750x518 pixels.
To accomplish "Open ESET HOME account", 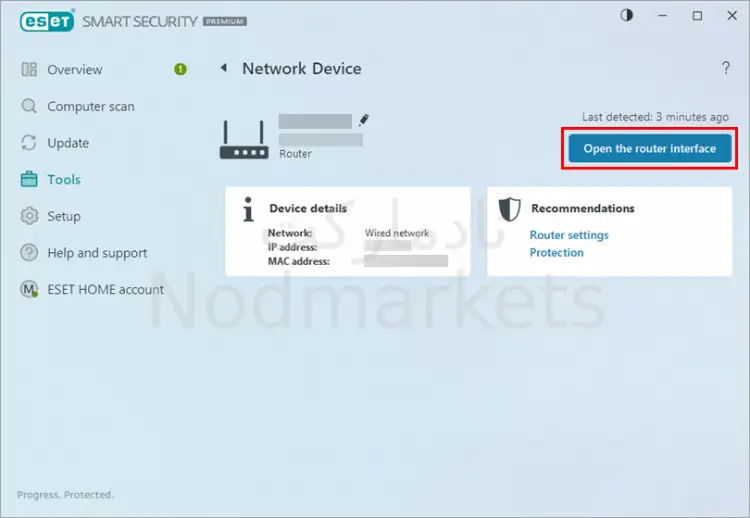I will click(105, 289).
